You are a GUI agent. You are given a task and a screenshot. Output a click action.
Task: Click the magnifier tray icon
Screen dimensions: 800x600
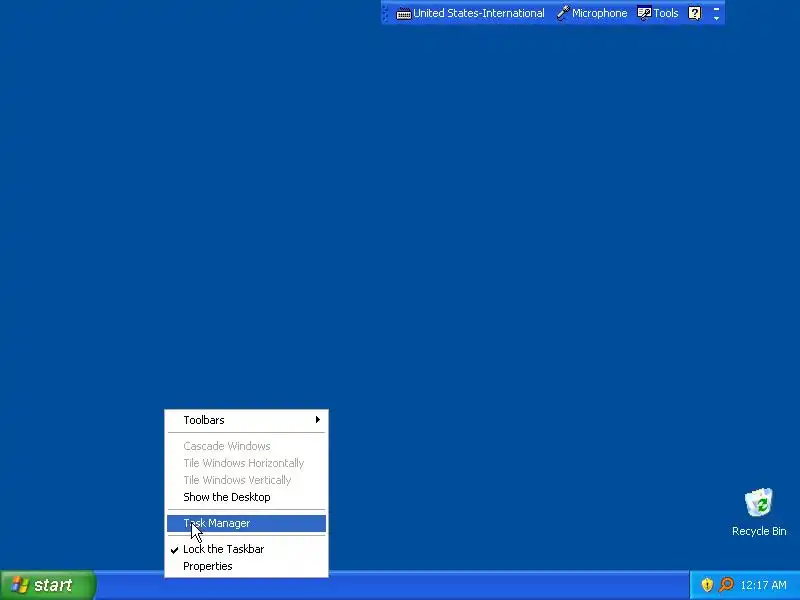point(726,585)
